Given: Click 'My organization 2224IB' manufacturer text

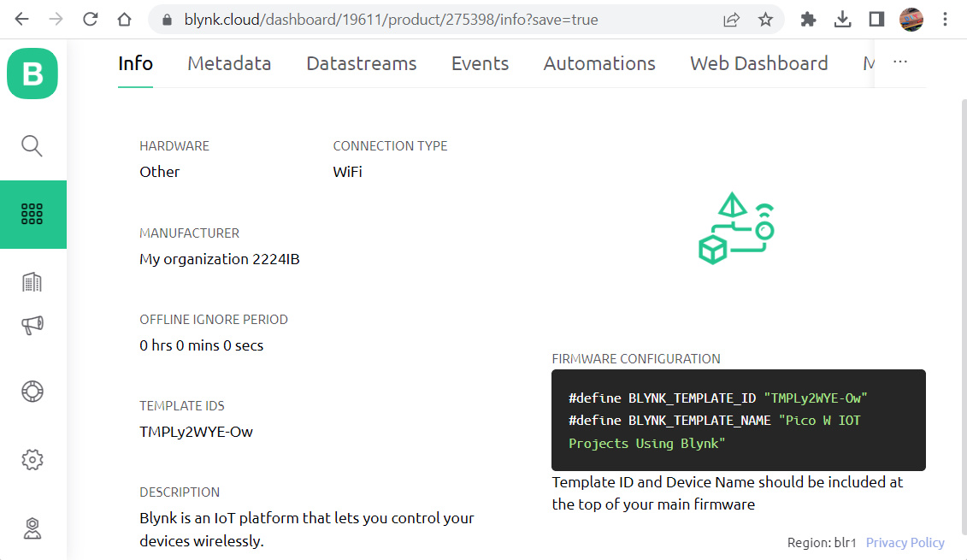Looking at the screenshot, I should (219, 259).
